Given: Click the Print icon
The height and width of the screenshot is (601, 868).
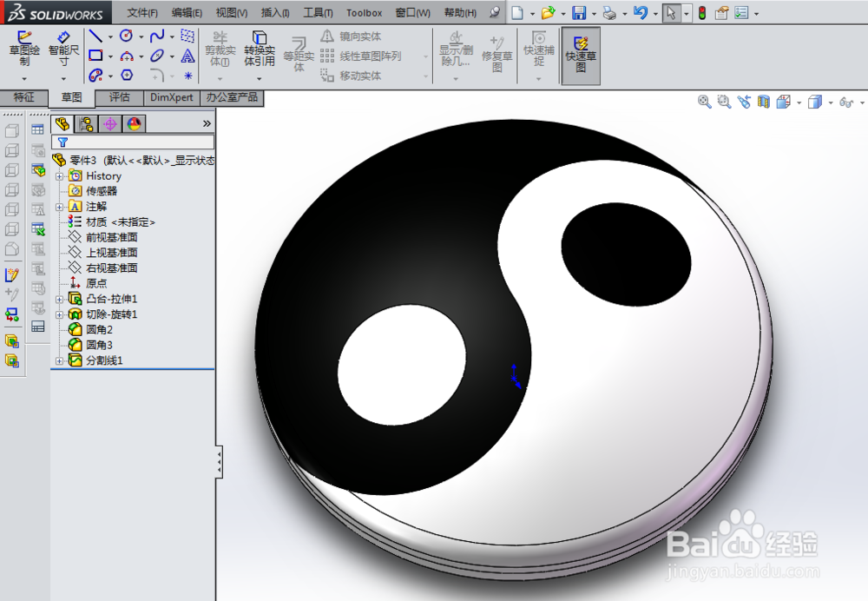Looking at the screenshot, I should [x=609, y=13].
